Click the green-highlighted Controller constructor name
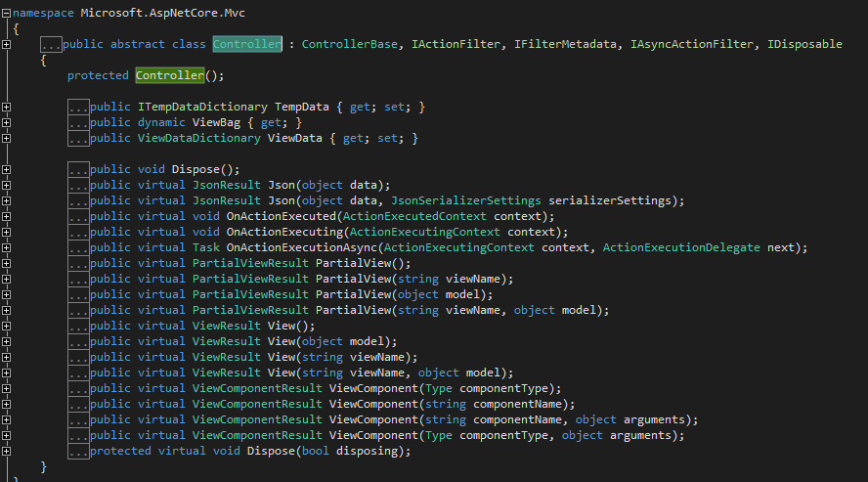 point(170,75)
